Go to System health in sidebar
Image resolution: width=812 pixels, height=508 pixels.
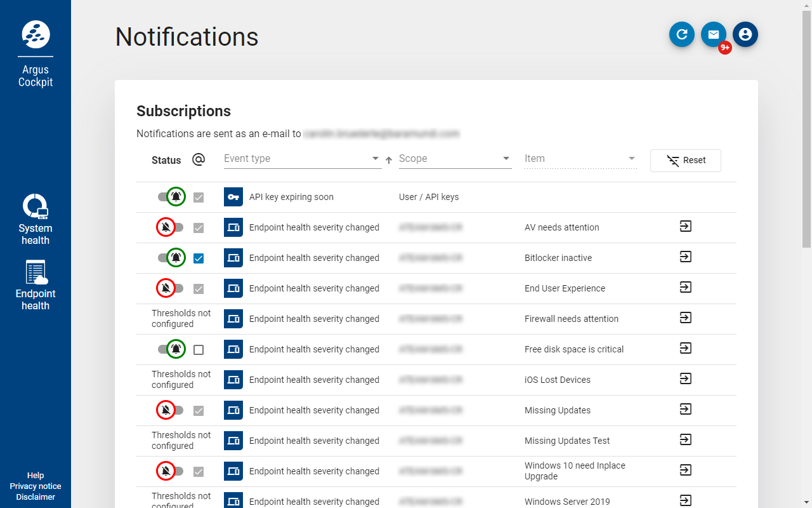pos(36,220)
